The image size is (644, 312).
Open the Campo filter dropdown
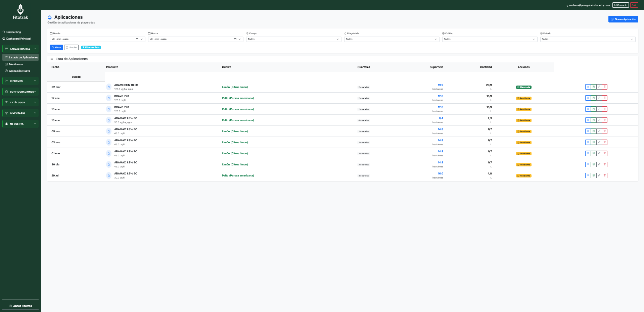293,39
